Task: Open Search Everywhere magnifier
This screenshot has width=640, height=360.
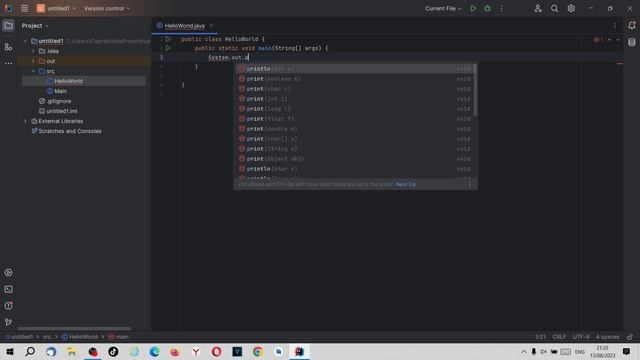Action: tap(554, 8)
